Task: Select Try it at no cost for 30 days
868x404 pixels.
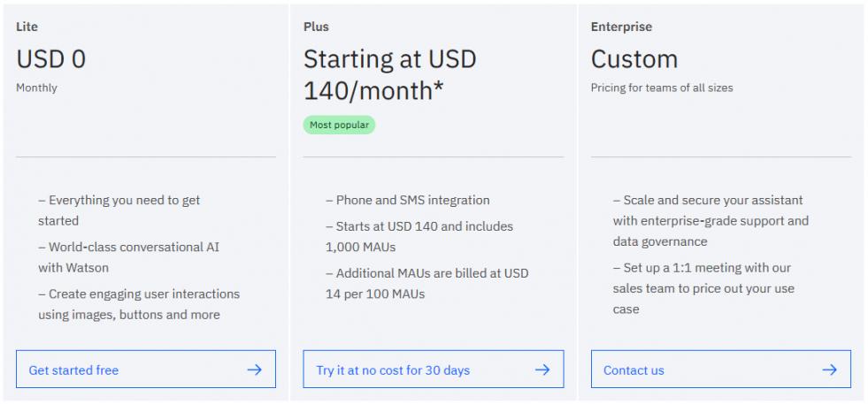Action: (393, 370)
